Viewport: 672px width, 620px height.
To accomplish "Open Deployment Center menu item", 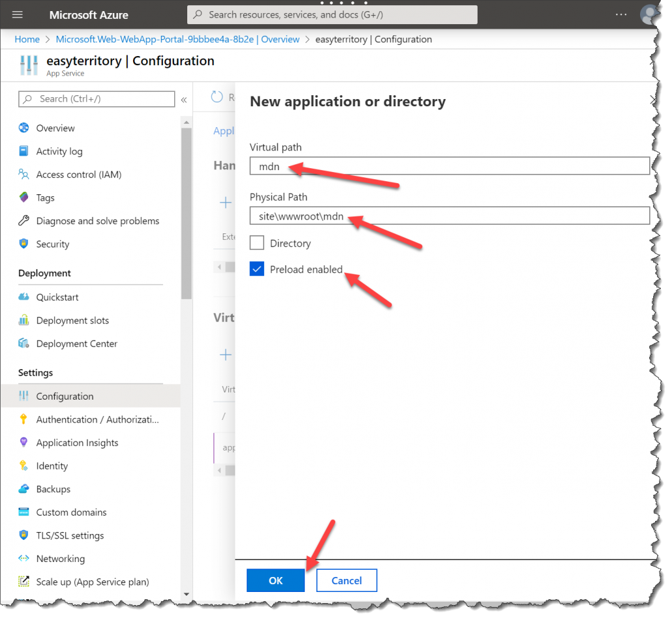I will coord(76,344).
